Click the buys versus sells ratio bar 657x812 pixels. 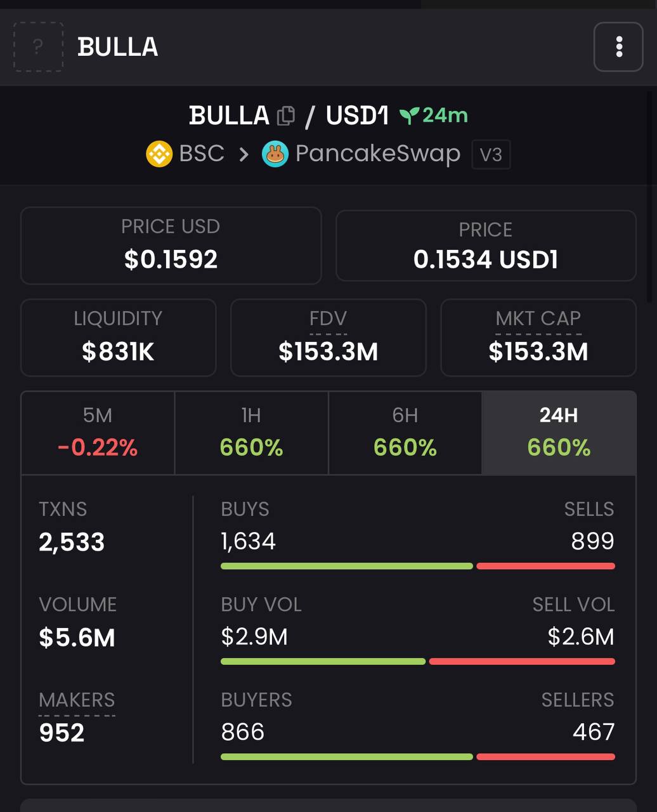click(x=418, y=566)
